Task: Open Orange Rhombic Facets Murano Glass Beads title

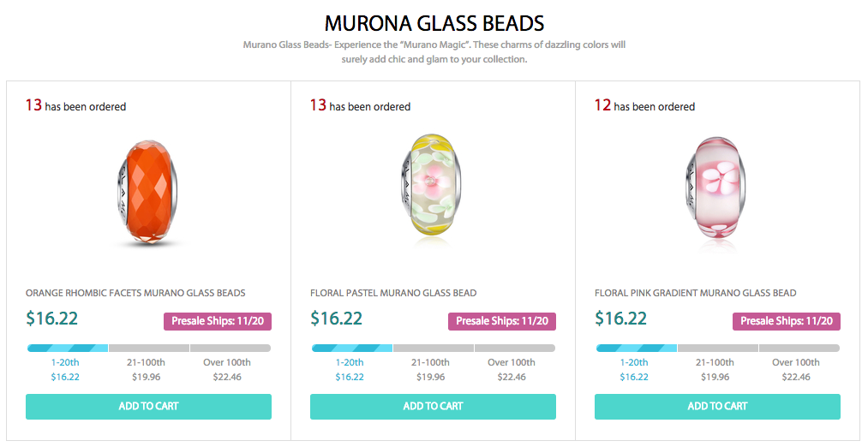Action: tap(135, 293)
